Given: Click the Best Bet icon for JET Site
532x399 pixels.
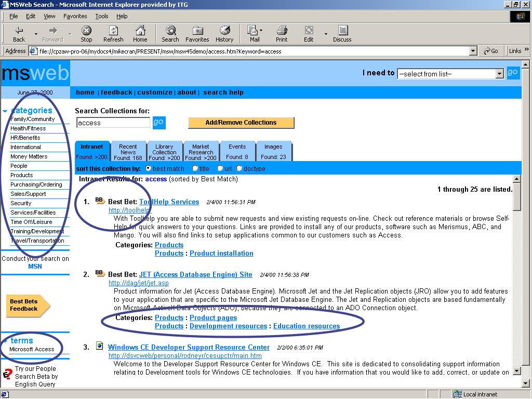Looking at the screenshot, I should 100,273.
